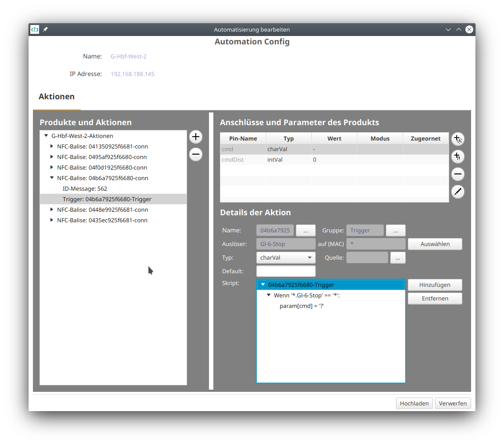The width and height of the screenshot is (504, 445).
Task: Toggle the pin icon in the title bar
Action: pyautogui.click(x=45, y=29)
